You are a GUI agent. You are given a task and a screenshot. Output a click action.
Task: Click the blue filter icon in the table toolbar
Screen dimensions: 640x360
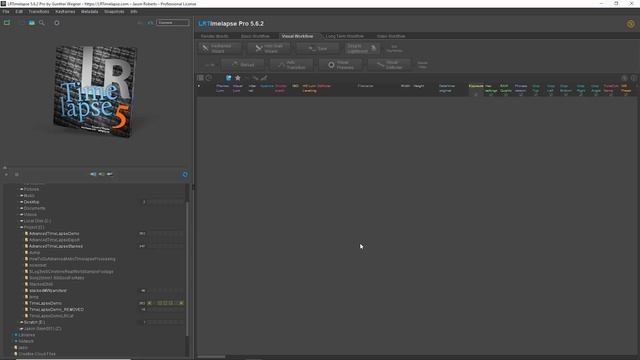tap(228, 78)
